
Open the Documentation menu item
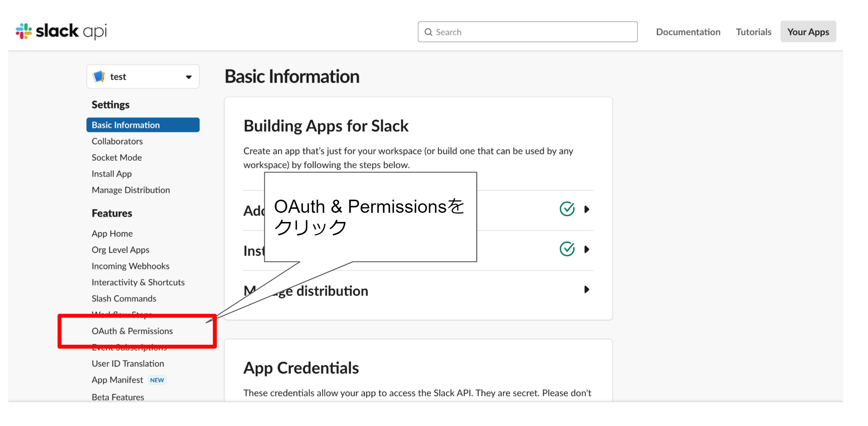[x=688, y=32]
